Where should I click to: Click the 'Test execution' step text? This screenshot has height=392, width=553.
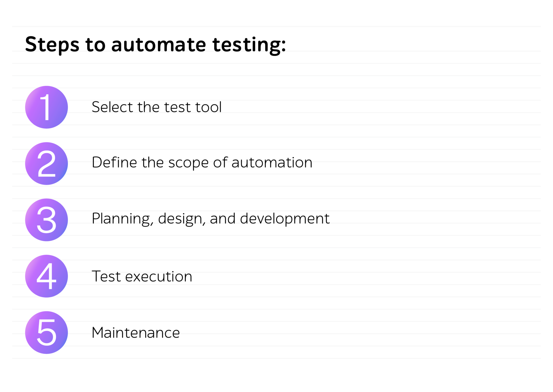point(142,276)
